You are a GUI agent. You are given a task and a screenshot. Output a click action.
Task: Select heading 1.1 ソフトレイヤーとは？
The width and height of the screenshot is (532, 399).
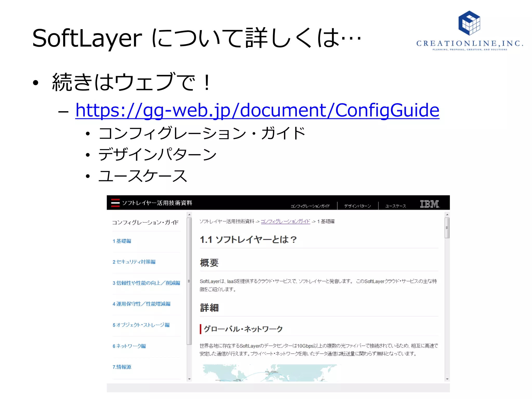click(248, 240)
